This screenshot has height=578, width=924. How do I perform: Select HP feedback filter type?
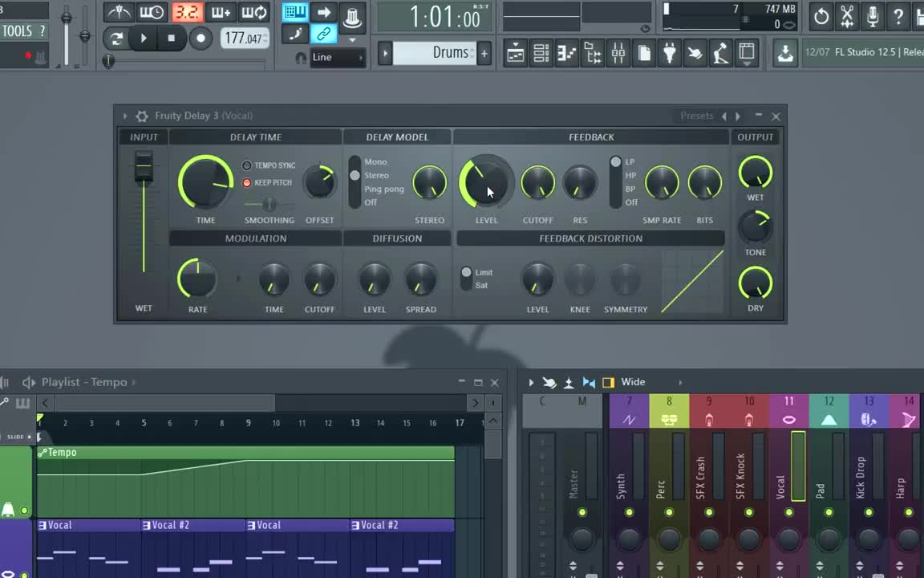point(630,176)
